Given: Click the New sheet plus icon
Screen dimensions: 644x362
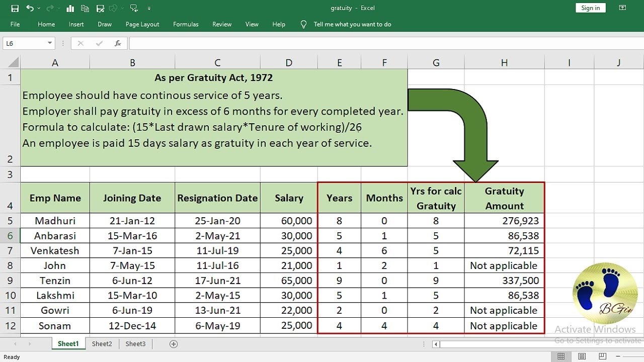Looking at the screenshot, I should [x=174, y=344].
